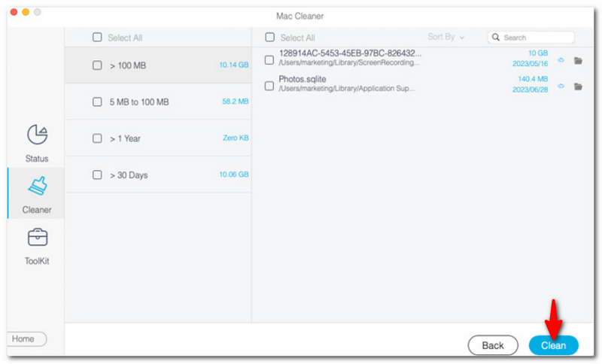Viewport: 602px width, 364px height.
Task: Select the > 100 MB category row
Action: point(158,65)
